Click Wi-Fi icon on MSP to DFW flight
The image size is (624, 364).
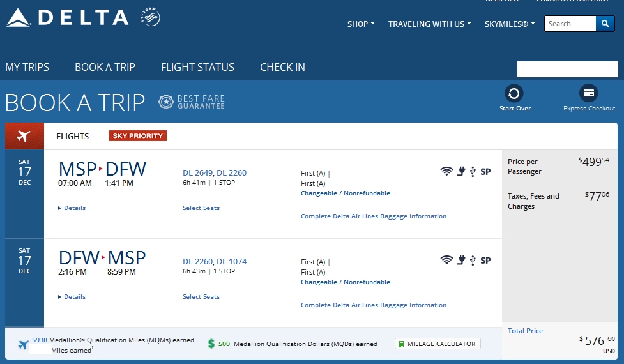click(446, 171)
